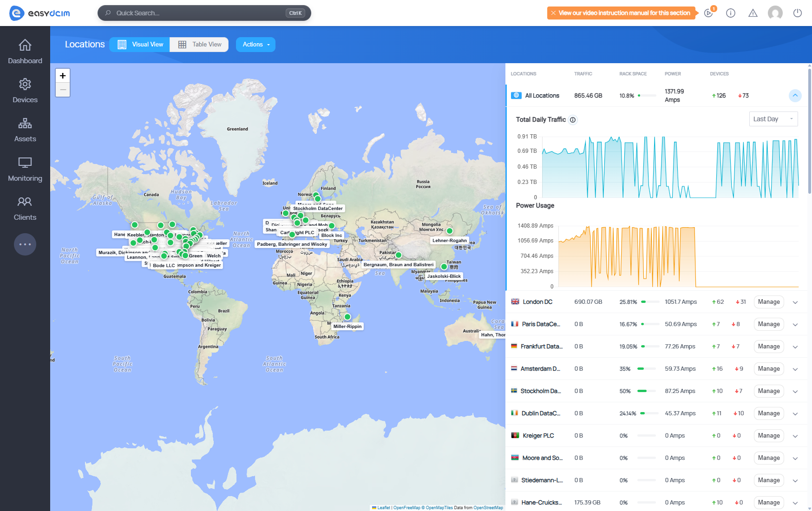Click Manage for Dublin DataCenter
The height and width of the screenshot is (511, 812).
click(769, 413)
